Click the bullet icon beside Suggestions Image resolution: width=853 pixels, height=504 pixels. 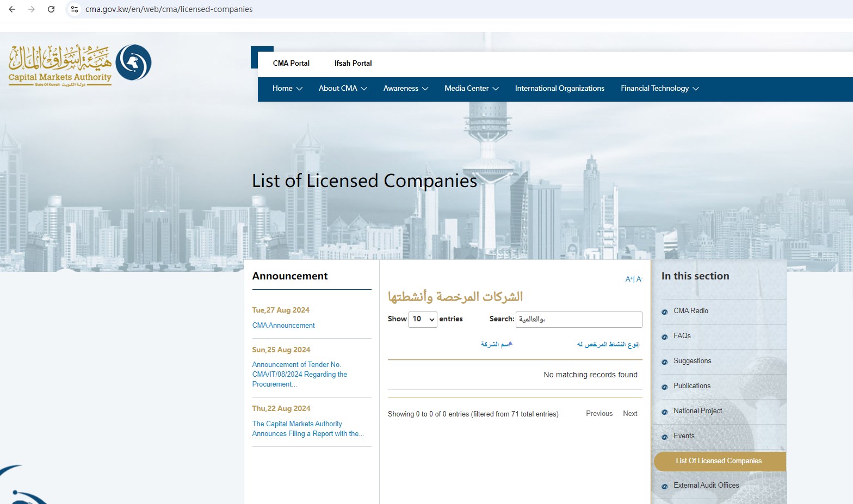664,362
